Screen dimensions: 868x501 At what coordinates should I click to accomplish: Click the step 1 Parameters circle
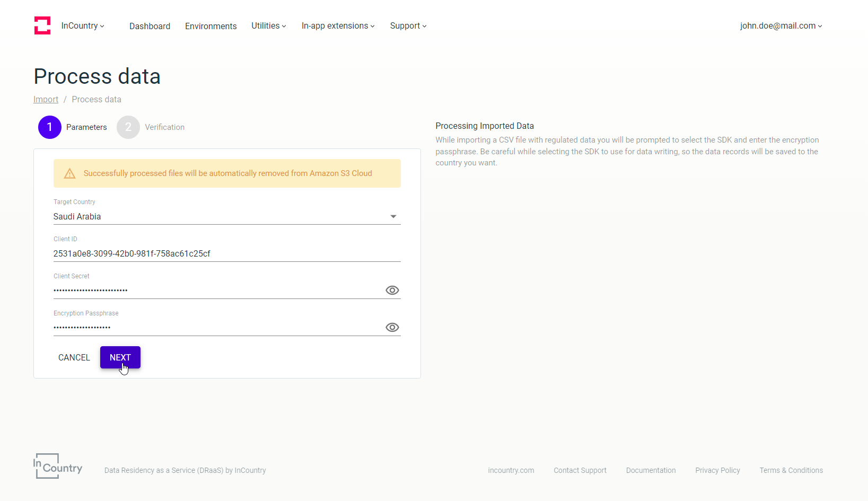tap(50, 127)
